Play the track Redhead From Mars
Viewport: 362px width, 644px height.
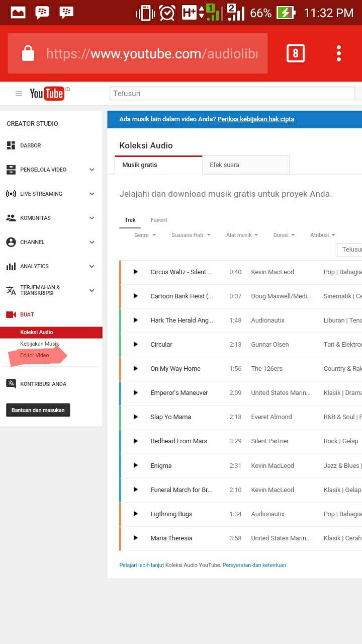tap(135, 441)
